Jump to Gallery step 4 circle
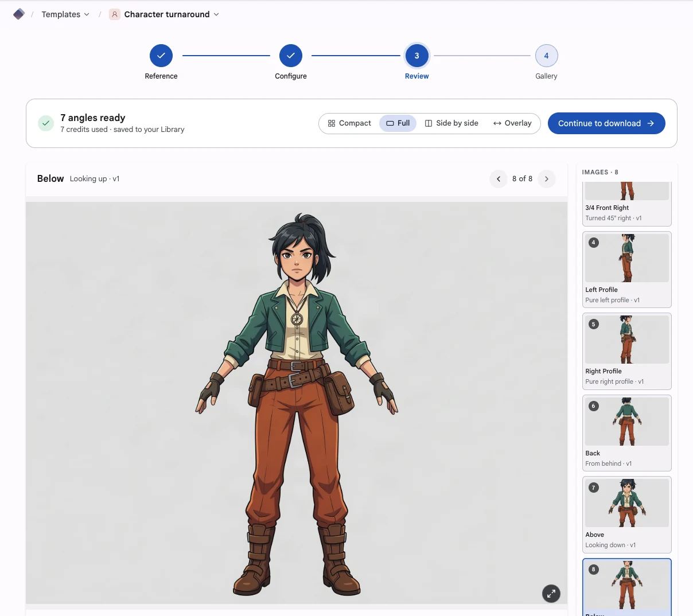Screen dimensions: 693x616 pyautogui.click(x=546, y=56)
